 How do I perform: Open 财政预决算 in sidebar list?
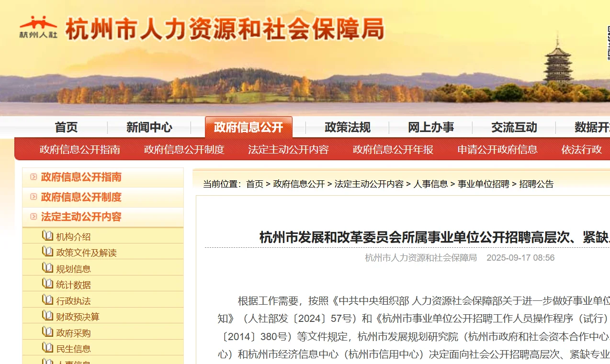78,317
